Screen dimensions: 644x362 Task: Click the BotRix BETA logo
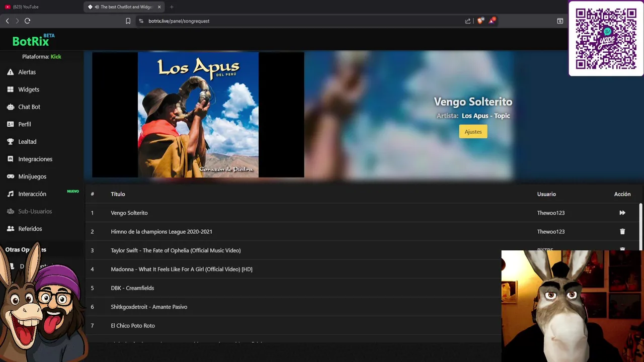point(33,40)
